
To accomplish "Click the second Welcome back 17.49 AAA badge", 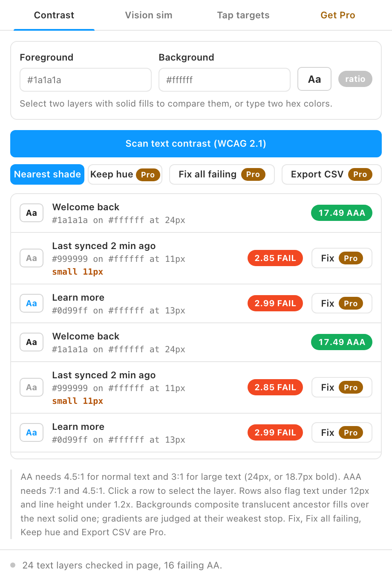I will (342, 342).
